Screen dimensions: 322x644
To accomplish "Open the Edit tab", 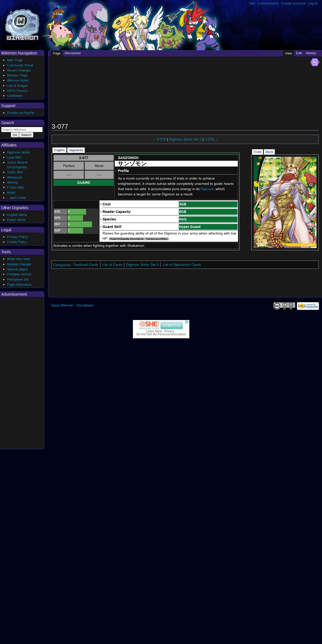I will click(299, 53).
